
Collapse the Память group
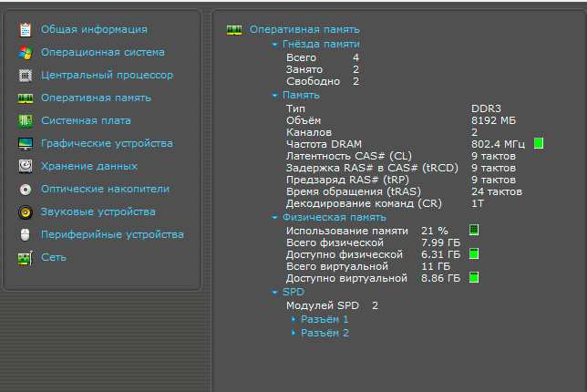[274, 96]
